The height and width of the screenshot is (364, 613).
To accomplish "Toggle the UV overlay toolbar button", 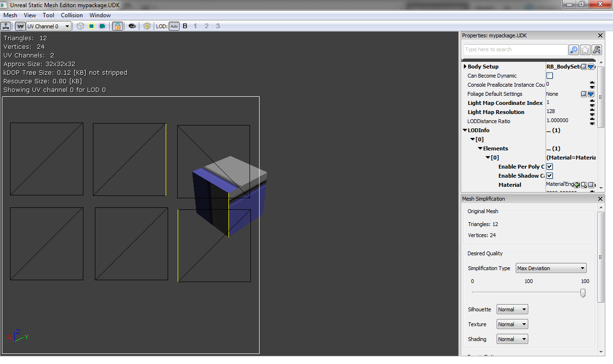I will pyautogui.click(x=21, y=26).
